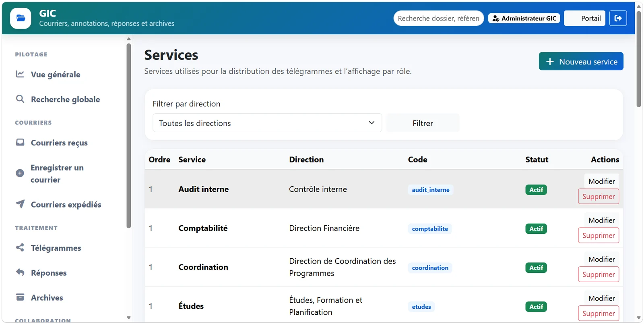
Task: Delete the Études service
Action: (599, 314)
